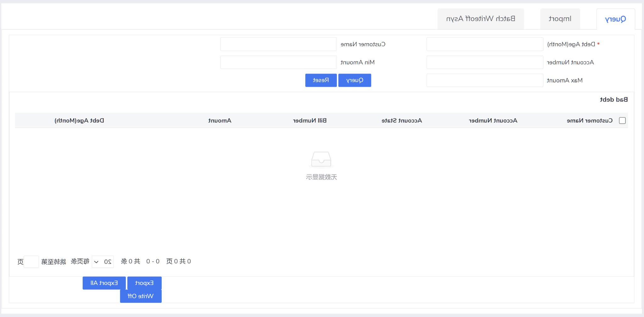Focus the Debt Age(Month) input field
The image size is (644, 317).
tap(485, 44)
